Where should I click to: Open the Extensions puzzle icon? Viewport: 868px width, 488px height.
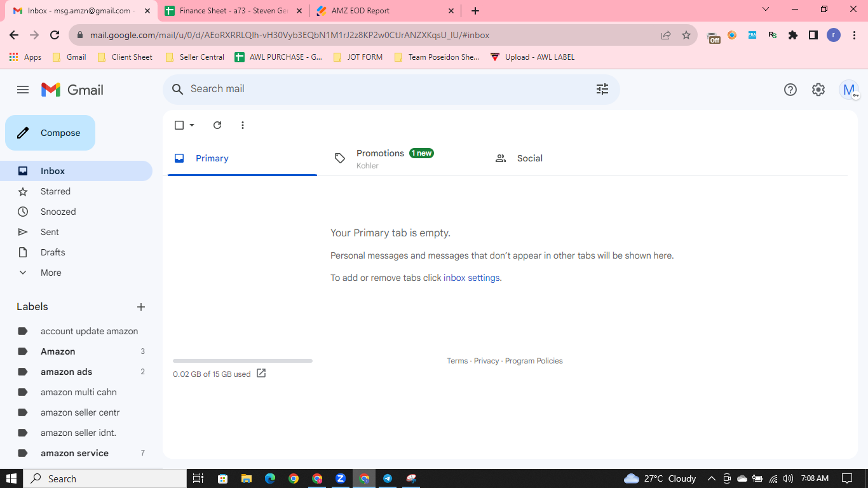[x=793, y=35]
